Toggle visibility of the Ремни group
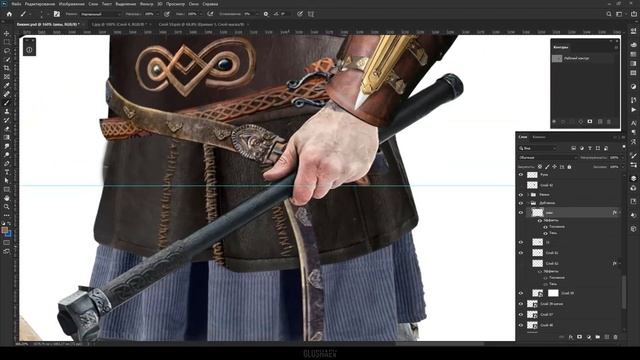This screenshot has height=360, width=640. pos(521,195)
